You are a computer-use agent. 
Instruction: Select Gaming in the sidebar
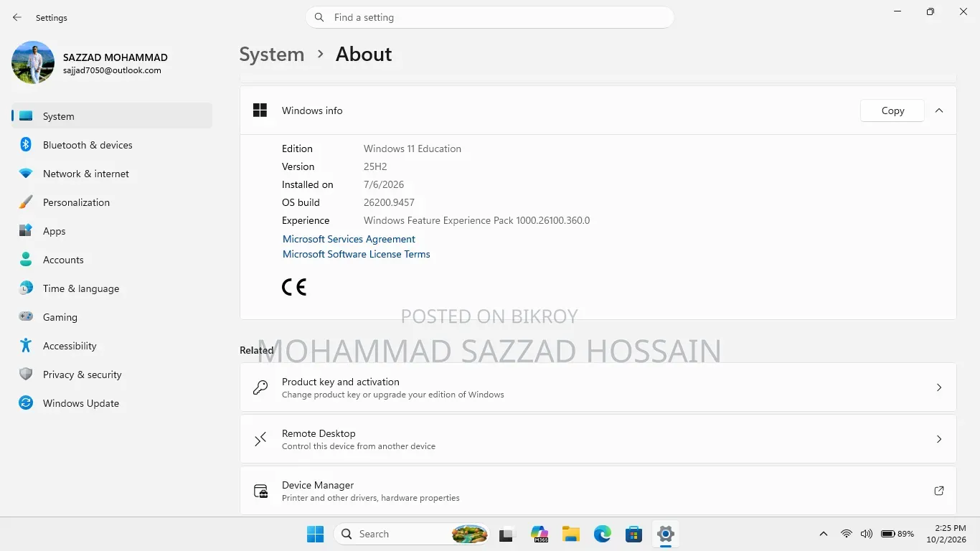click(x=112, y=317)
